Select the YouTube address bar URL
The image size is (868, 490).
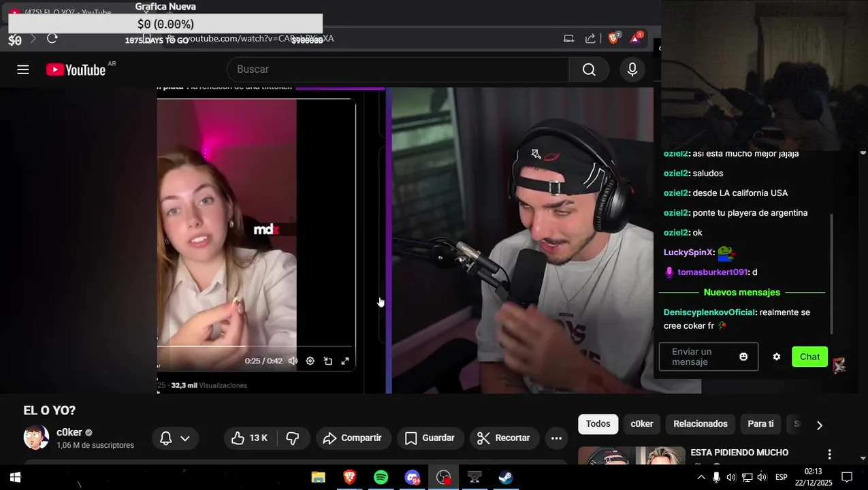[259, 39]
